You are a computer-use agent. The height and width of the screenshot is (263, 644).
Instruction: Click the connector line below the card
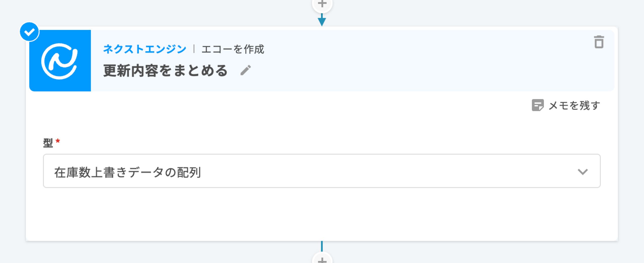322,246
